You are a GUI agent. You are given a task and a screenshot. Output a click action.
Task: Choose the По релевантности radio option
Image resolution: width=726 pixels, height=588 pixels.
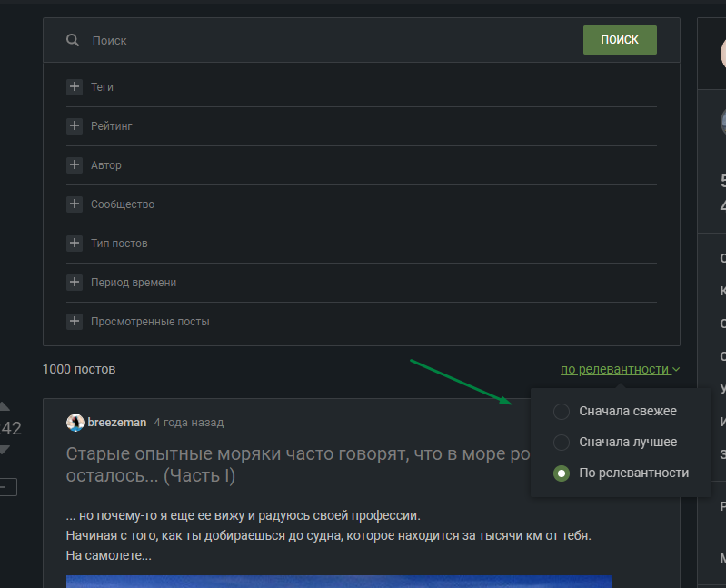[x=562, y=473]
